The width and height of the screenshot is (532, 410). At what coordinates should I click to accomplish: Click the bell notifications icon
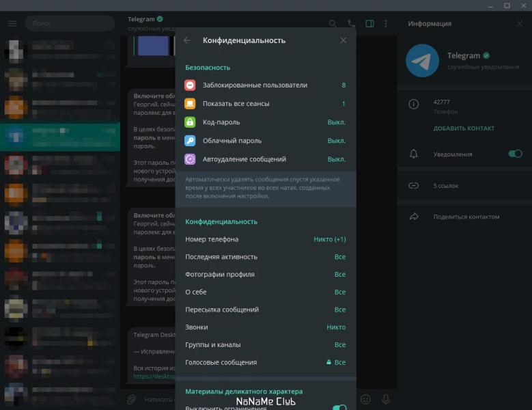(414, 154)
